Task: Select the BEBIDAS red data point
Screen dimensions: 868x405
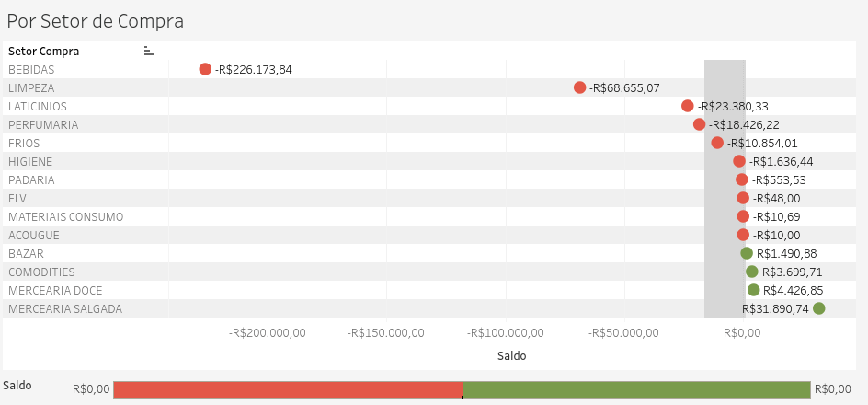Action: [205, 69]
